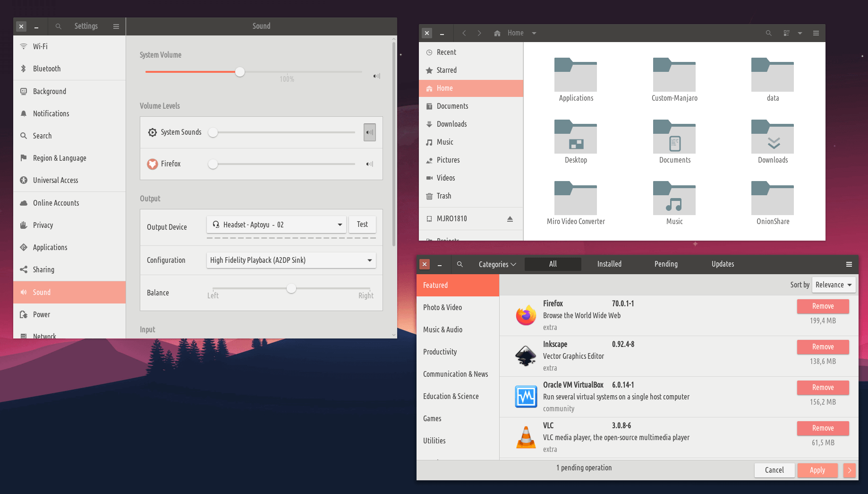Mute the Firefox volume level
This screenshot has width=868, height=494.
[x=369, y=164]
